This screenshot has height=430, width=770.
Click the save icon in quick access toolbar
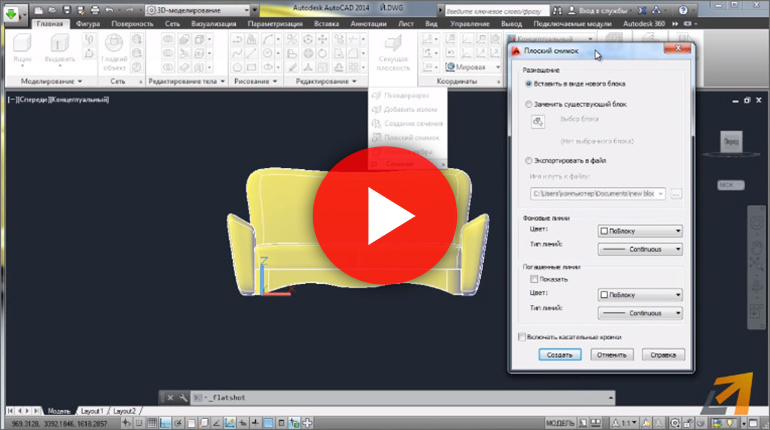[x=68, y=8]
